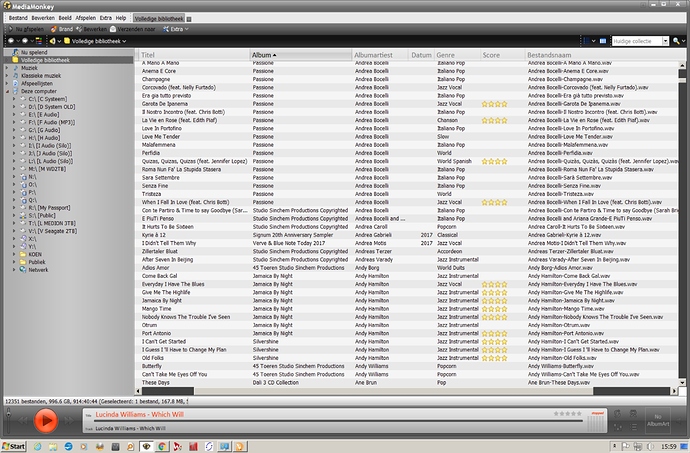Open the Windows Start button
Screen dimensions: 690x453
(14, 446)
